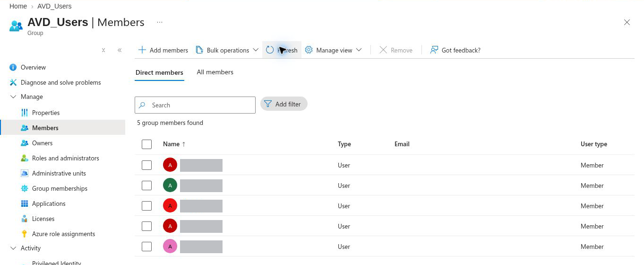Click the Licenses icon in sidebar
This screenshot has height=265, width=644.
[25, 219]
